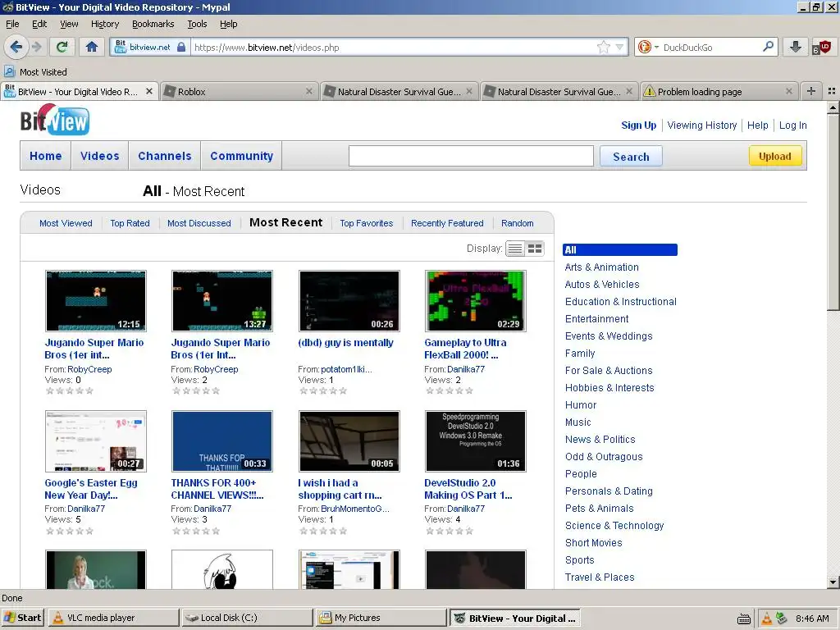840x630 pixels.
Task: Bookmark this page with the star icon
Action: pos(603,47)
